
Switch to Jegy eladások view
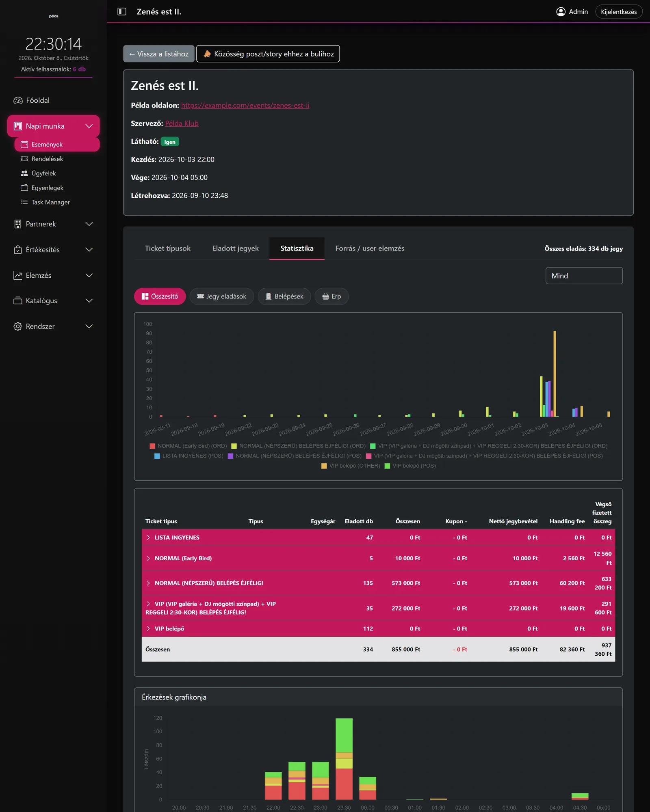[x=222, y=296]
